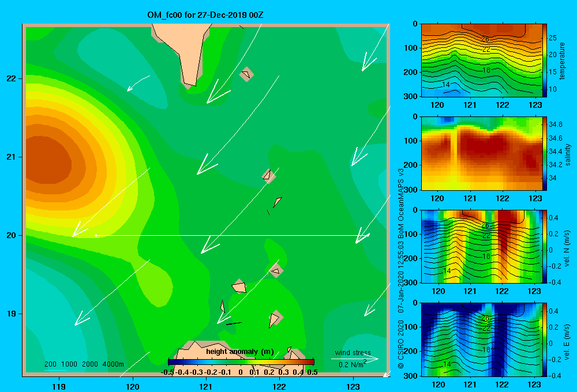Click the '14' contour label in temperature panel
The width and height of the screenshot is (577, 392).
point(446,85)
